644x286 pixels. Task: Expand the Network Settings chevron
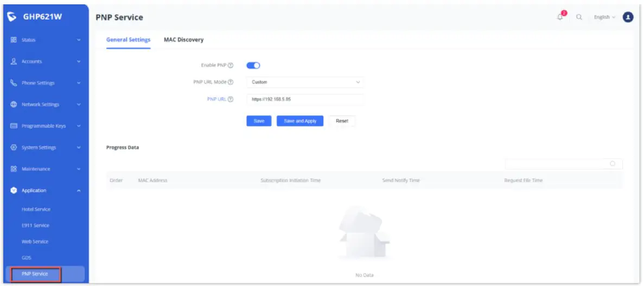(79, 105)
